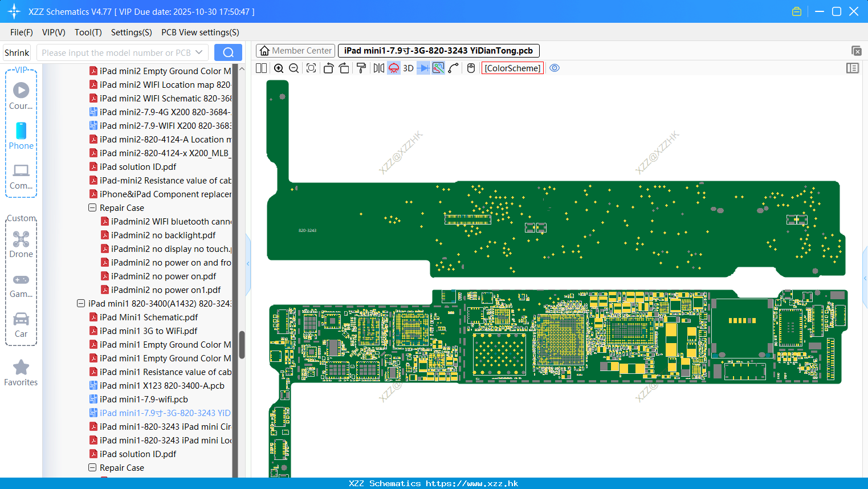Click the mouse settings icon
Viewport: 868px width, 489px height.
471,68
